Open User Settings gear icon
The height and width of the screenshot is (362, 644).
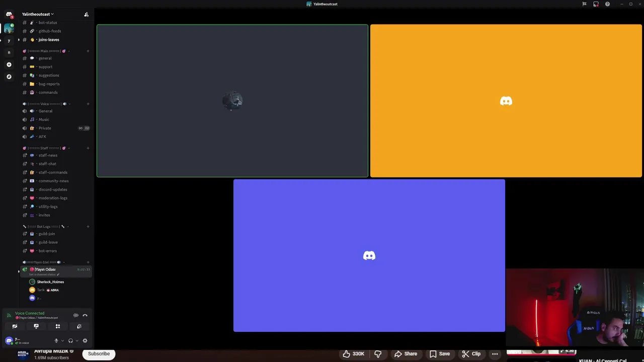coord(85,341)
